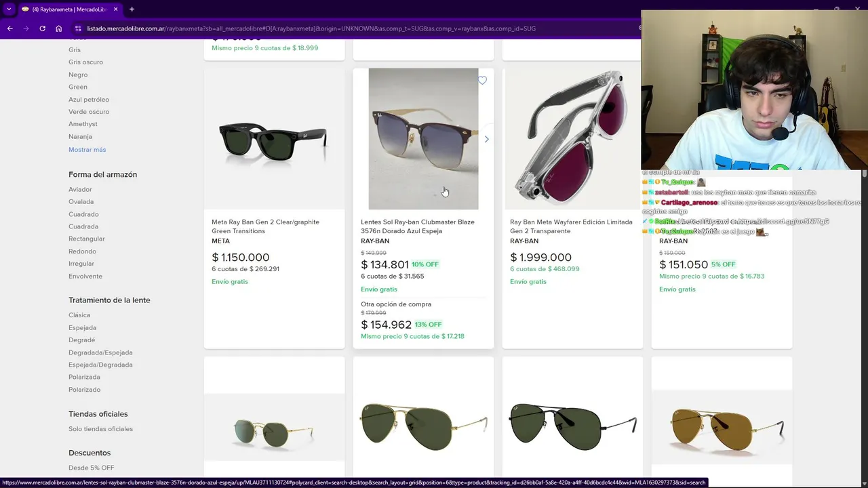Image resolution: width=868 pixels, height=488 pixels.
Task: Choose the Azul petróleo color filter
Action: (89, 100)
